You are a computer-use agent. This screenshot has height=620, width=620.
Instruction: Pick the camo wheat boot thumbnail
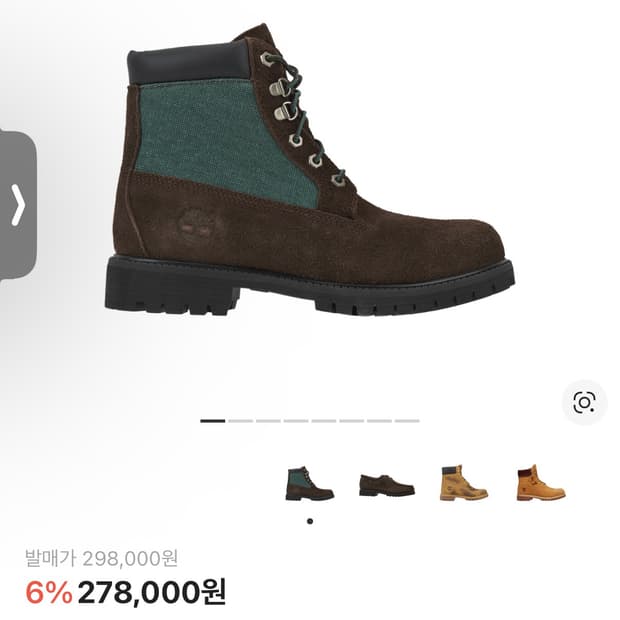tap(463, 483)
